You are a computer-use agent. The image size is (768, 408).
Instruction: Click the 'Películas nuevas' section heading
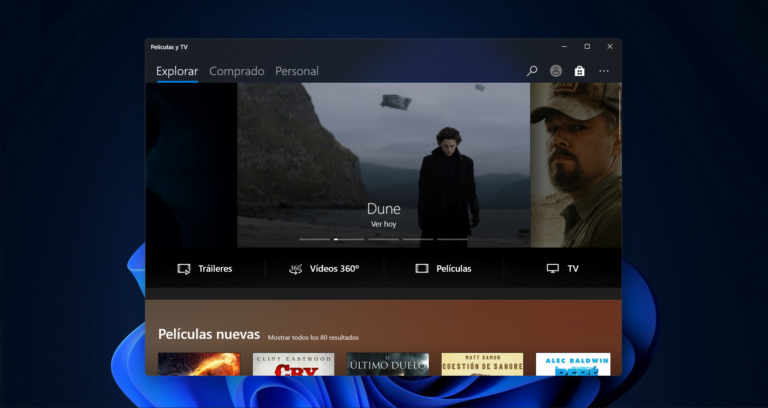[209, 335]
